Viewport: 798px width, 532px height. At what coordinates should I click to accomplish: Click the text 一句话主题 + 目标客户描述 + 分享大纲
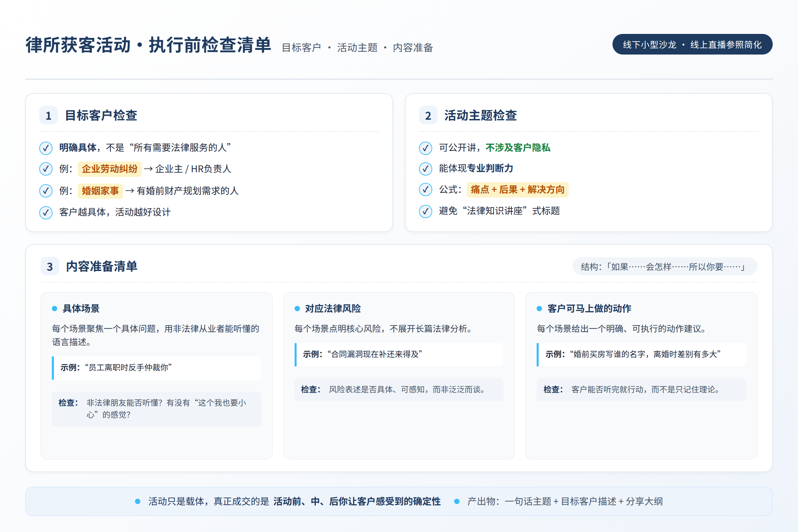584,501
